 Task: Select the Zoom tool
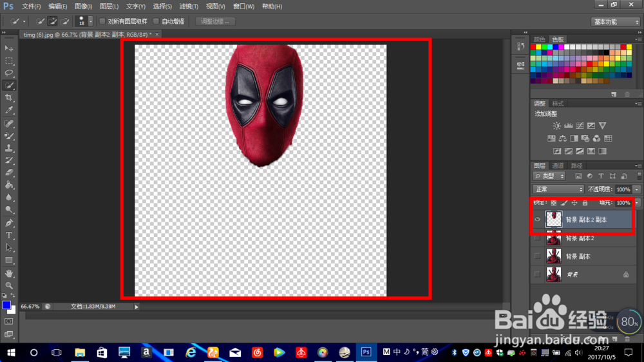click(x=9, y=285)
